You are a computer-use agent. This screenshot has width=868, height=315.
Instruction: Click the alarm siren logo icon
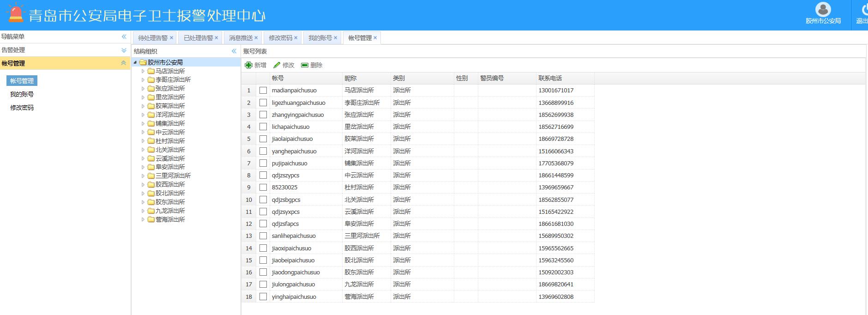click(15, 13)
